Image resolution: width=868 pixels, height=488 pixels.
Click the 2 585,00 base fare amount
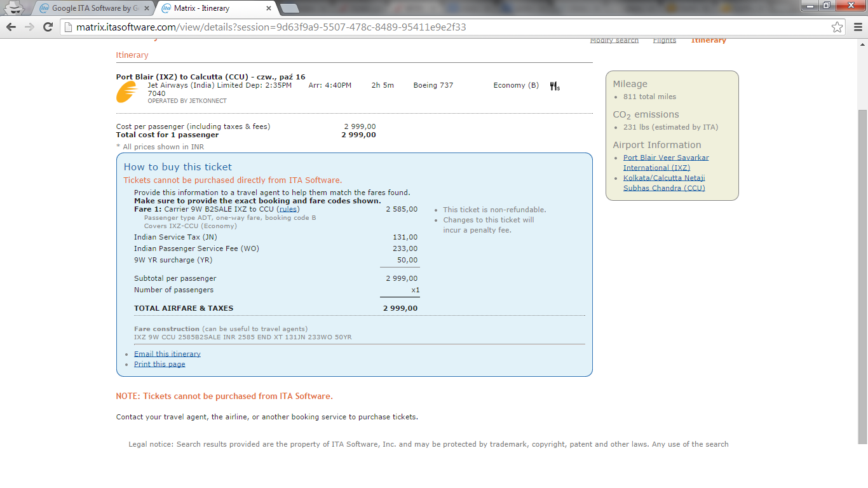point(402,209)
